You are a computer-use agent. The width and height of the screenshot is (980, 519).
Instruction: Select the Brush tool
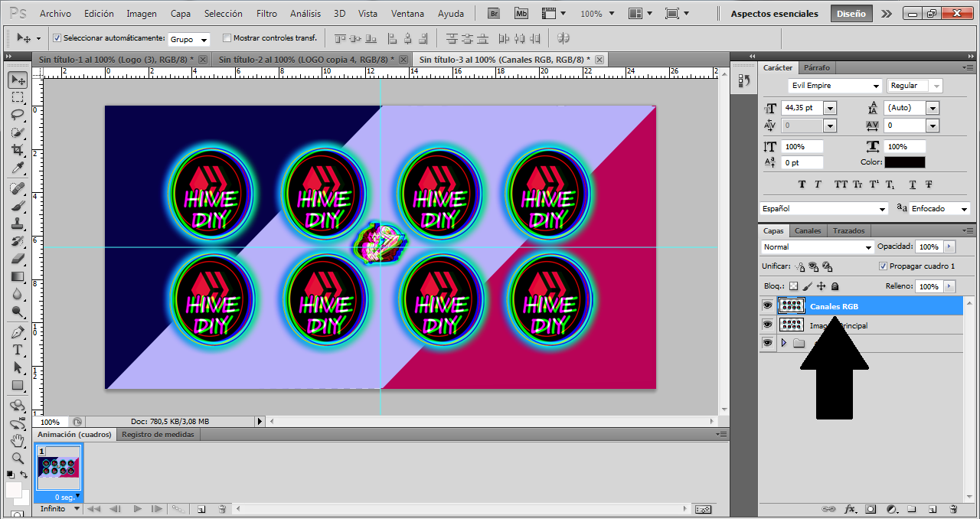coord(18,206)
